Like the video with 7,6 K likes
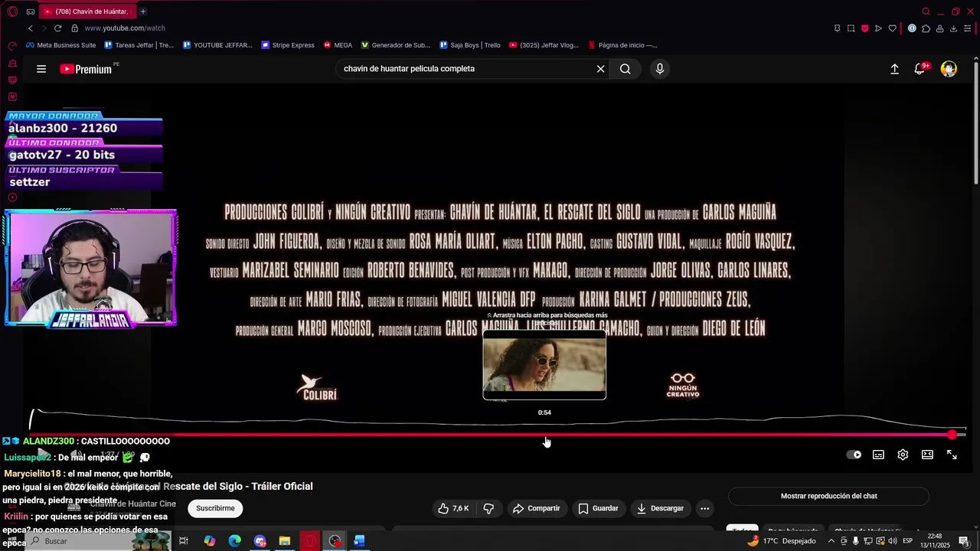Image resolution: width=980 pixels, height=551 pixels. 452,508
